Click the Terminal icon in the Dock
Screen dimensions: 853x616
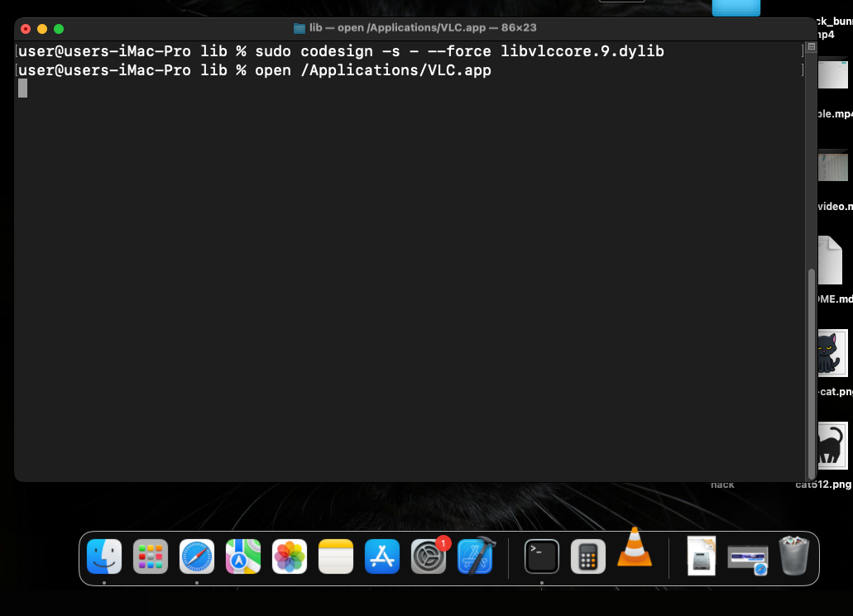coord(542,556)
